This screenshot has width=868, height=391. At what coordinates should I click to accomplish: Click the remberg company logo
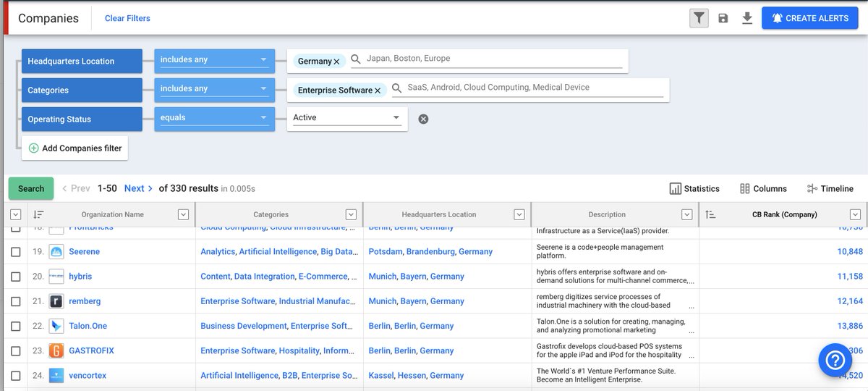(56, 301)
